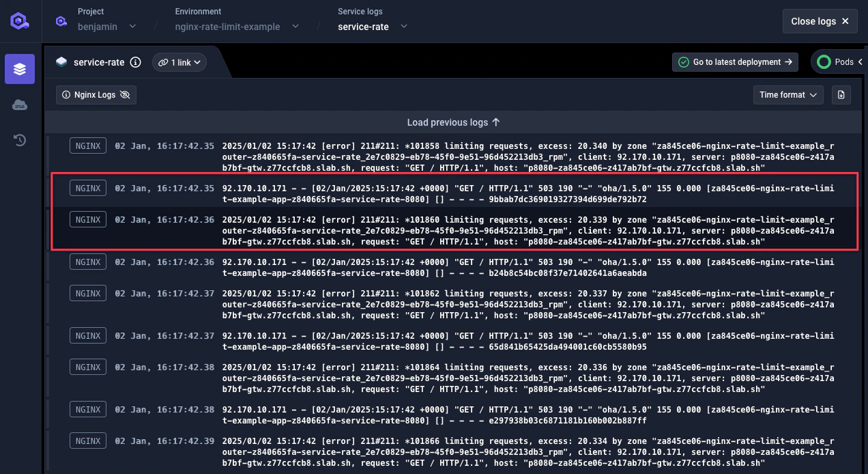This screenshot has width=868, height=474.
Task: Click Load previous logs
Action: 453,122
